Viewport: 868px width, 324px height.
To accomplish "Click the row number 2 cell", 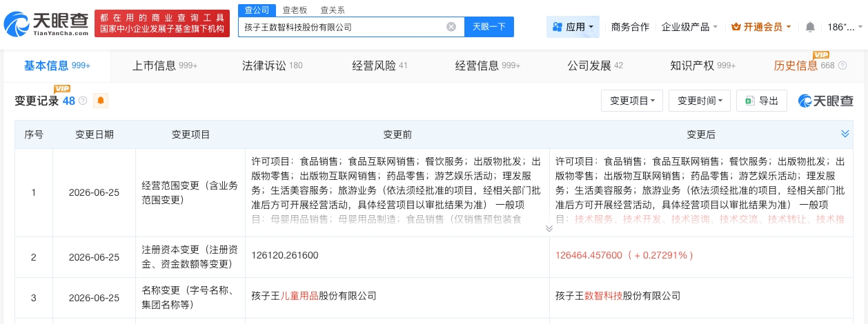I will [x=34, y=256].
